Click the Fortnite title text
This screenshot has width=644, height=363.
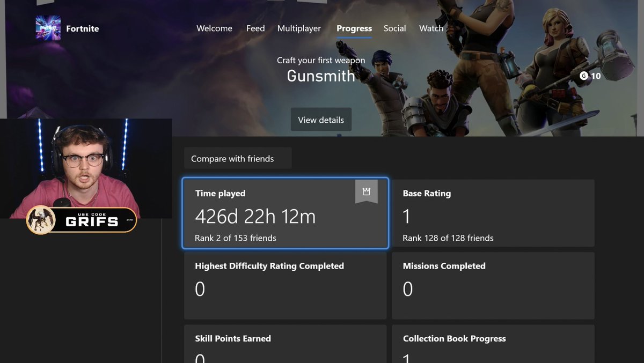point(83,28)
